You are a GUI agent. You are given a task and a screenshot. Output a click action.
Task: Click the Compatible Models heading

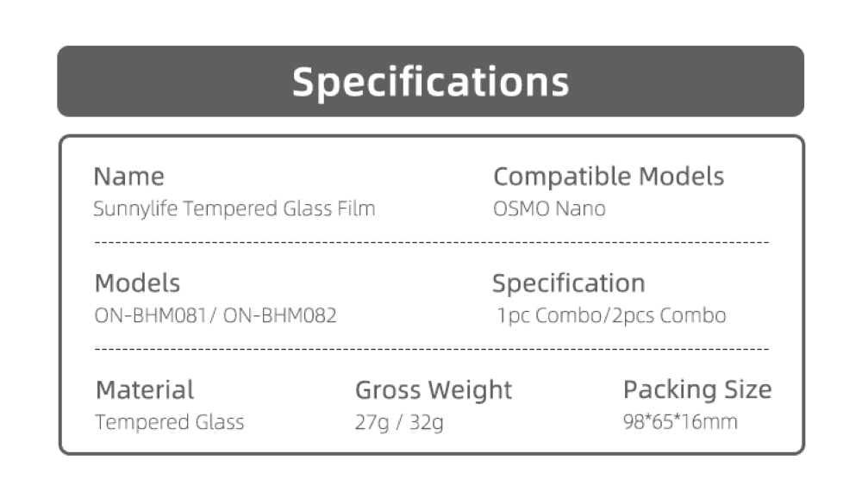click(x=608, y=177)
